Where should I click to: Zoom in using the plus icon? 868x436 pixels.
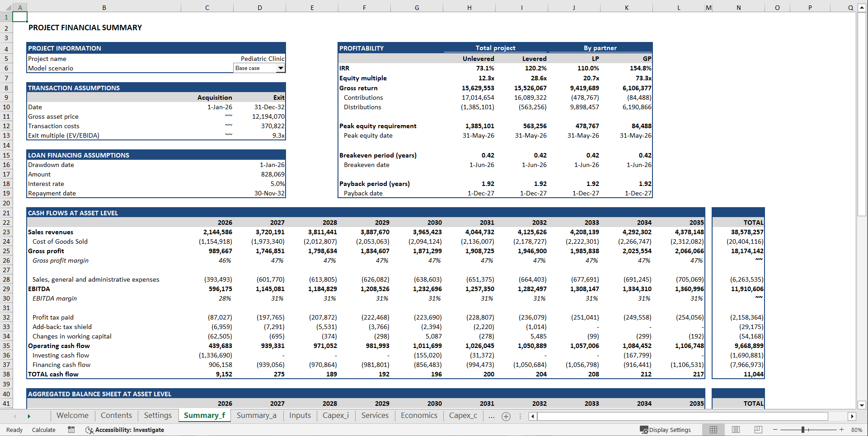tap(841, 430)
